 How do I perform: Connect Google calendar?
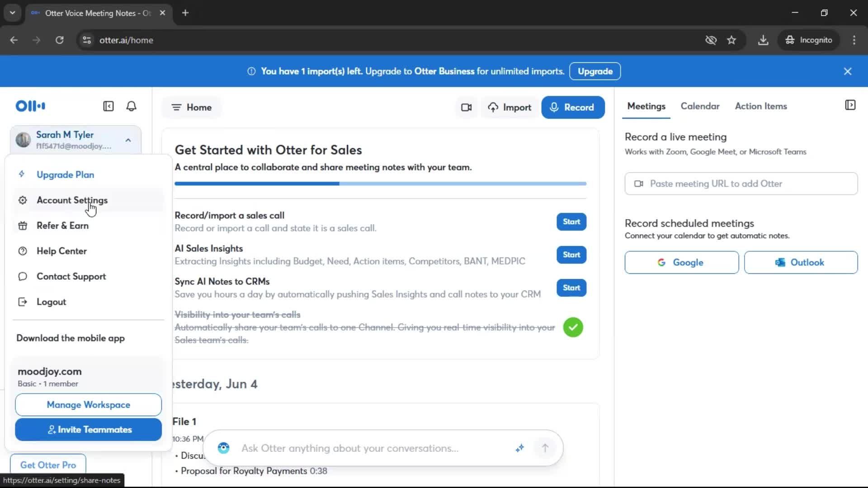click(681, 263)
